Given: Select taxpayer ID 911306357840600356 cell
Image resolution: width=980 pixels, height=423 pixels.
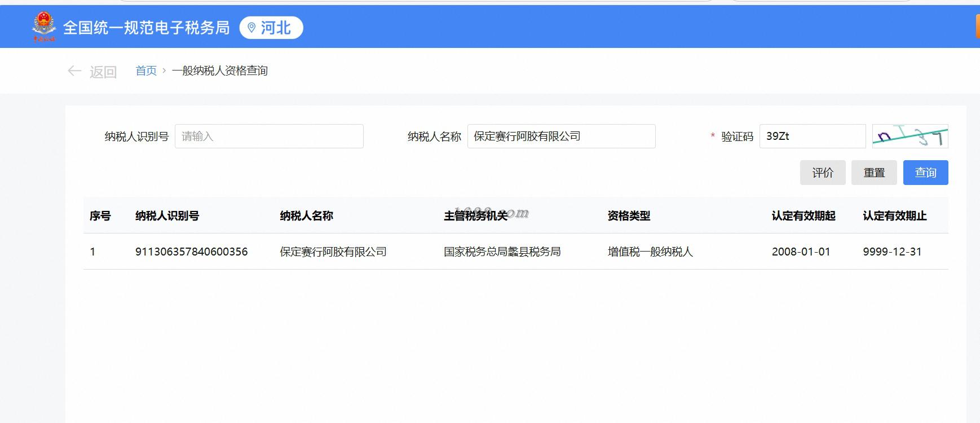Looking at the screenshot, I should tap(192, 252).
